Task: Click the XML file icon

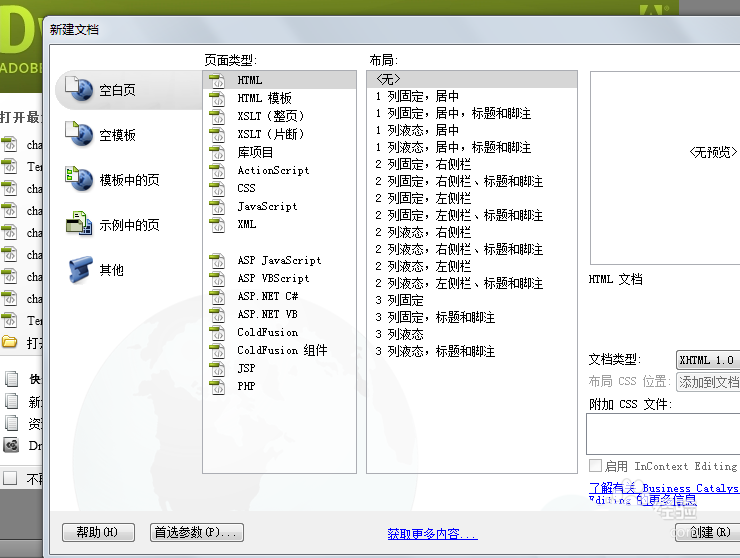Action: click(218, 224)
